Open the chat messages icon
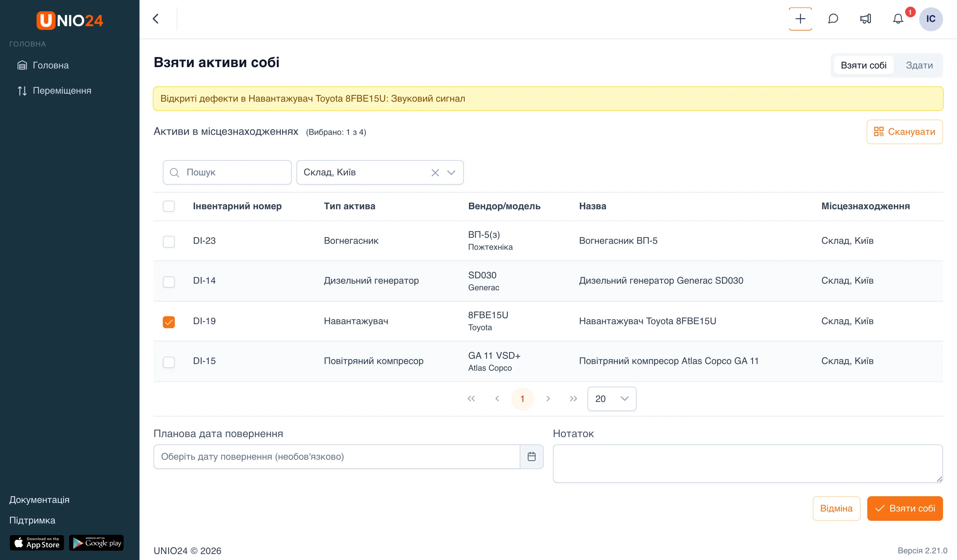This screenshot has height=560, width=957. click(x=833, y=19)
